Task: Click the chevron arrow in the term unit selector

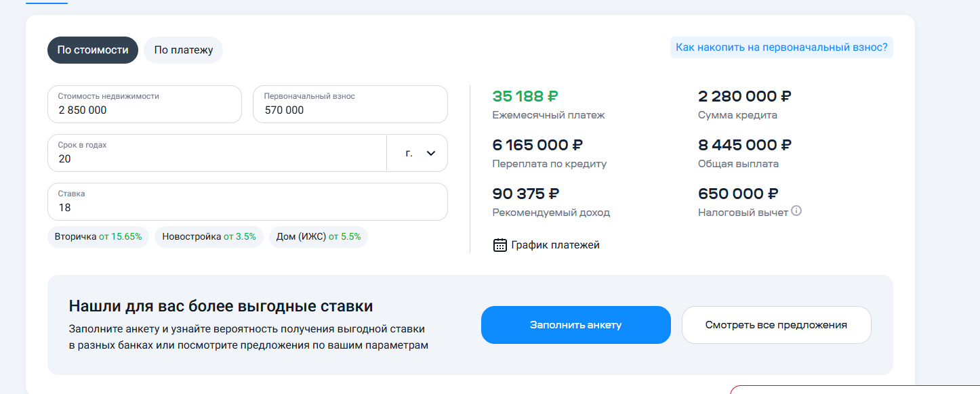Action: [x=431, y=153]
